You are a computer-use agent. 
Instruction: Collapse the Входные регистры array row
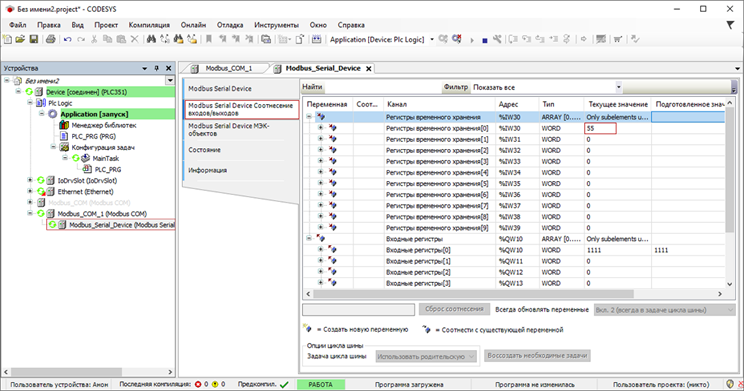tap(309, 239)
